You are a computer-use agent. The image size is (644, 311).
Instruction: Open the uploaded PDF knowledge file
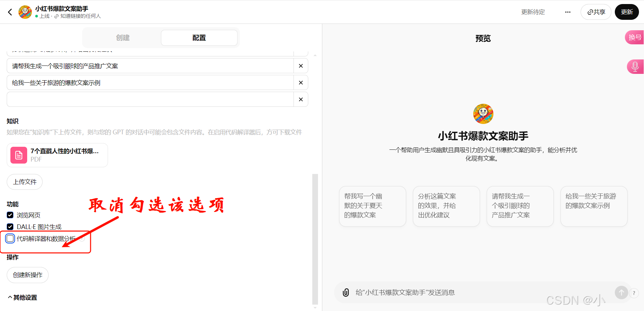coord(57,155)
